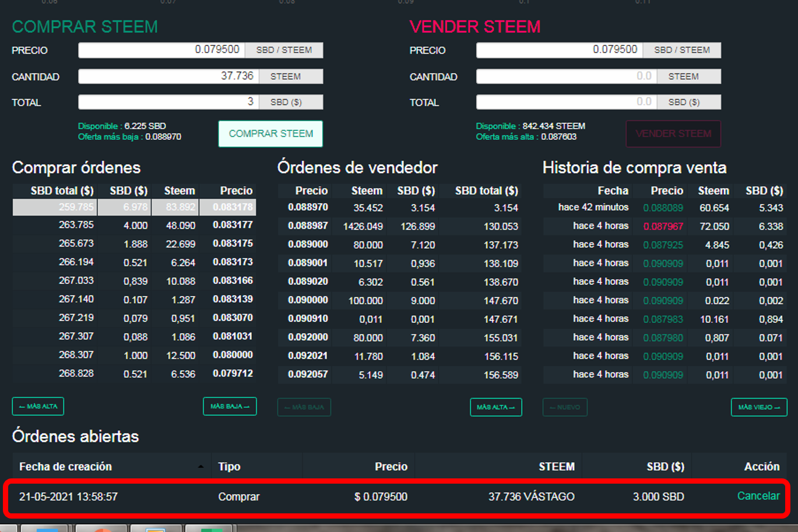Click Oferta más baja 0.088970 link

(x=129, y=137)
